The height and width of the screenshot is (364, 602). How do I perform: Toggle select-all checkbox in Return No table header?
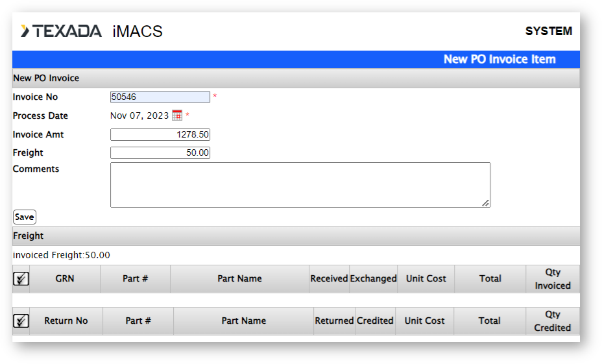coord(21,321)
